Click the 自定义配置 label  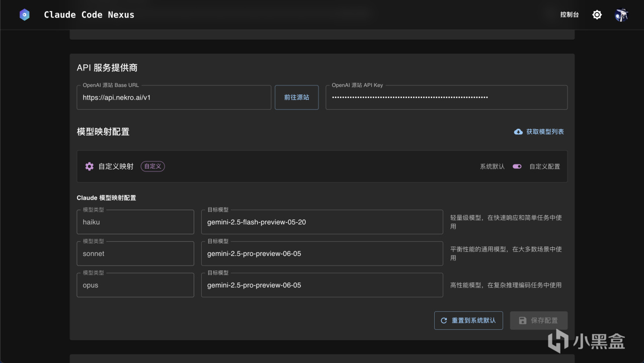click(544, 166)
